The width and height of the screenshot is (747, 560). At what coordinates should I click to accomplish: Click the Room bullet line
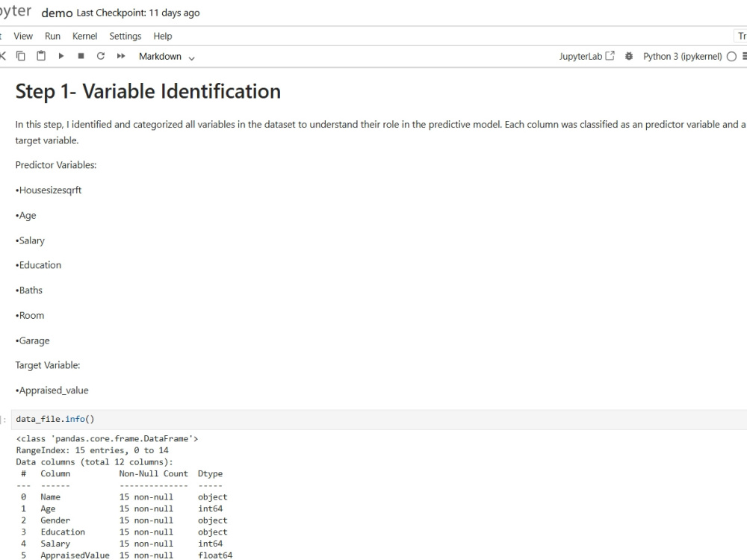click(x=30, y=316)
